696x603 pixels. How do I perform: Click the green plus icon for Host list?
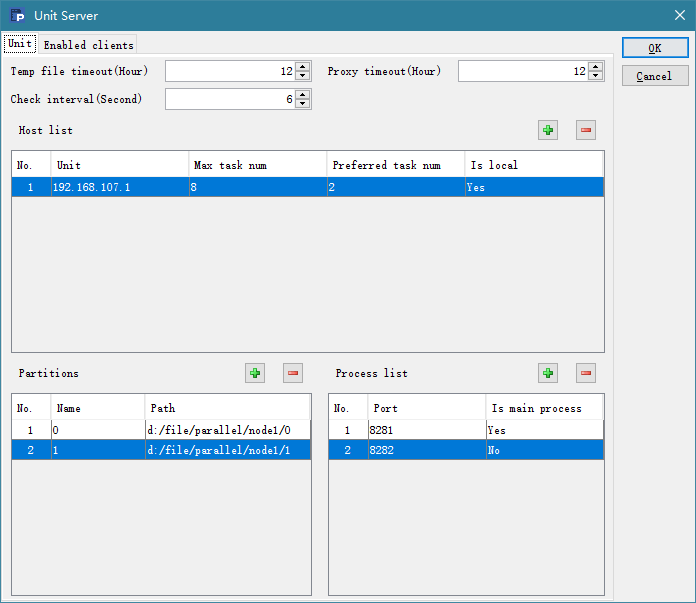click(548, 130)
